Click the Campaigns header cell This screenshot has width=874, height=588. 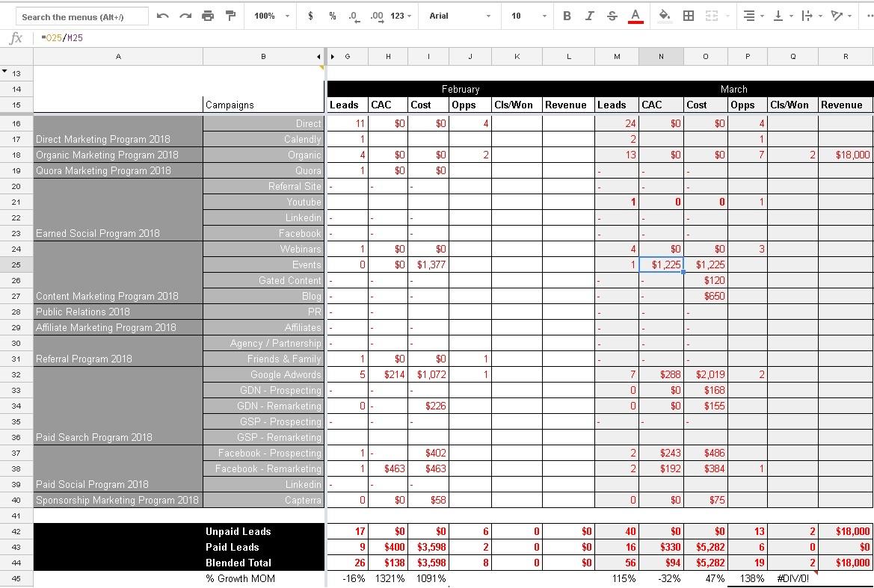264,105
